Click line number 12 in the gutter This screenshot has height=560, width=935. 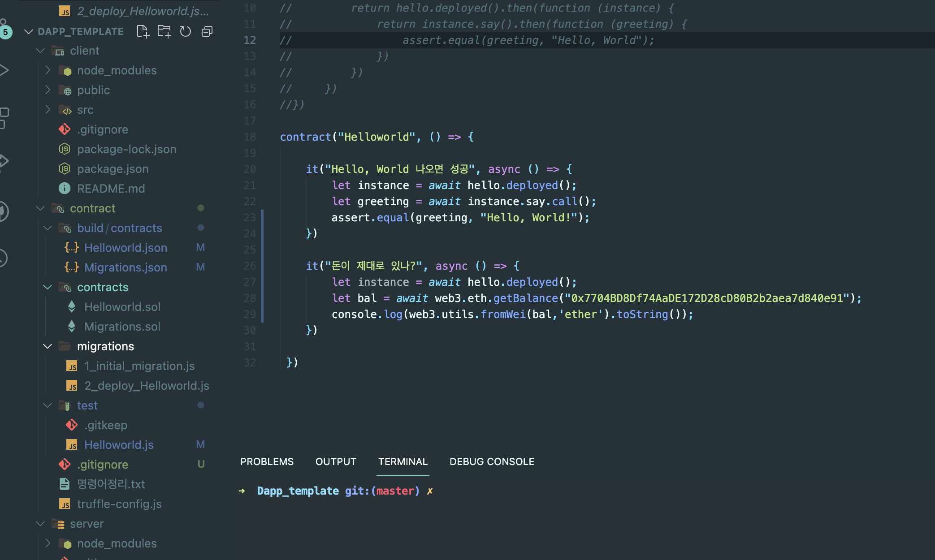coord(250,40)
